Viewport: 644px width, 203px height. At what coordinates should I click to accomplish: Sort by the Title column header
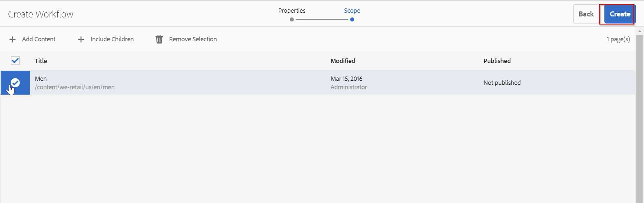pos(41,61)
